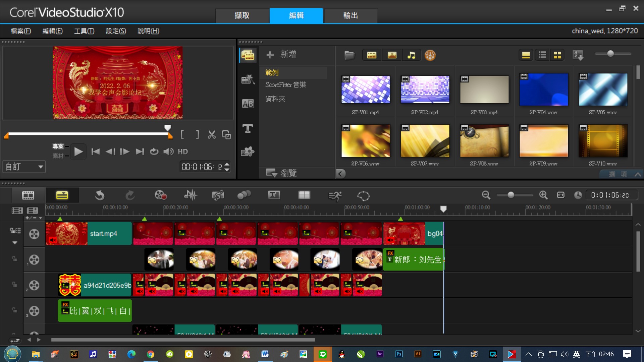Open the Multi-Camera Editor icon
This screenshot has width=644, height=362.
(304, 195)
